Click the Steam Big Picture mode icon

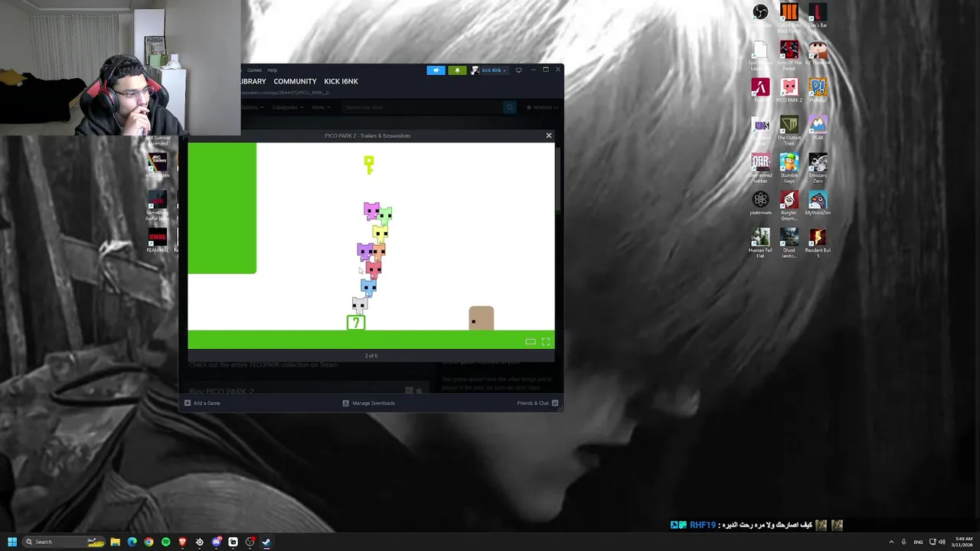(x=518, y=70)
